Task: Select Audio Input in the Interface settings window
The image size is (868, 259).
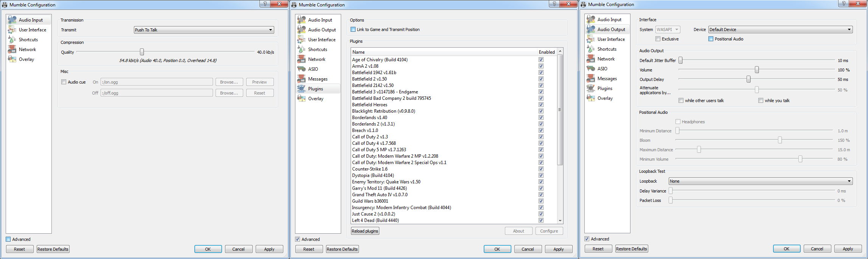Action: [x=609, y=20]
